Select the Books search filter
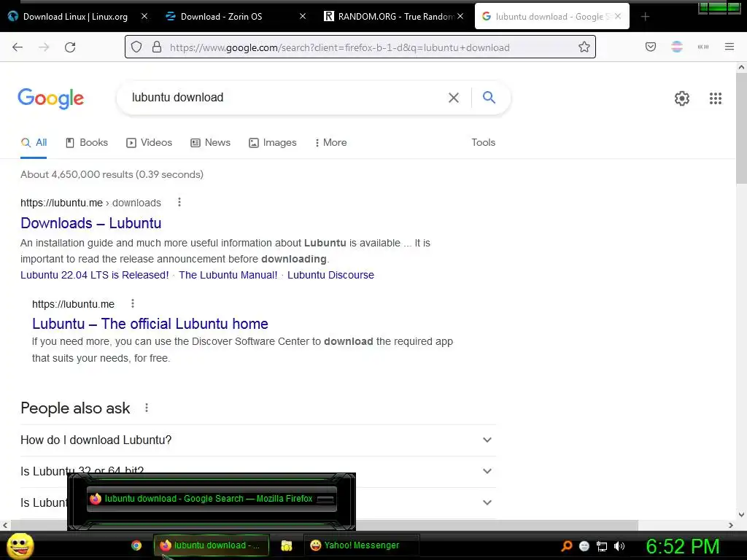Viewport: 747px width, 560px height. click(87, 142)
